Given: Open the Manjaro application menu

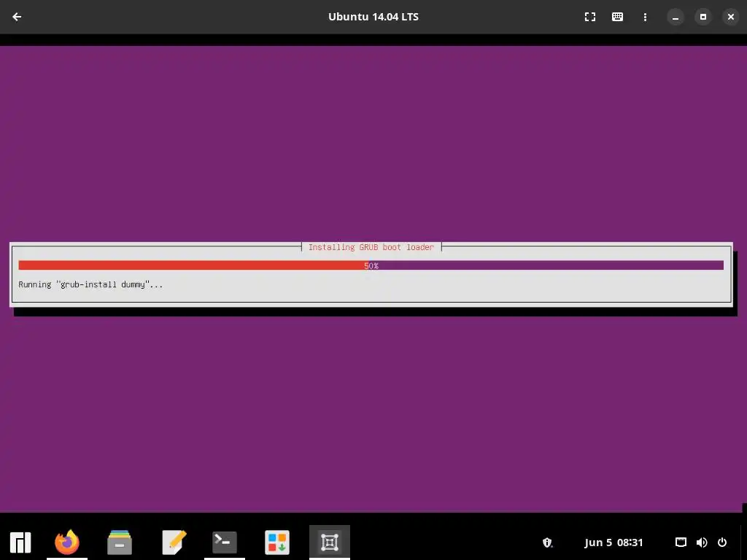Looking at the screenshot, I should tap(20, 542).
